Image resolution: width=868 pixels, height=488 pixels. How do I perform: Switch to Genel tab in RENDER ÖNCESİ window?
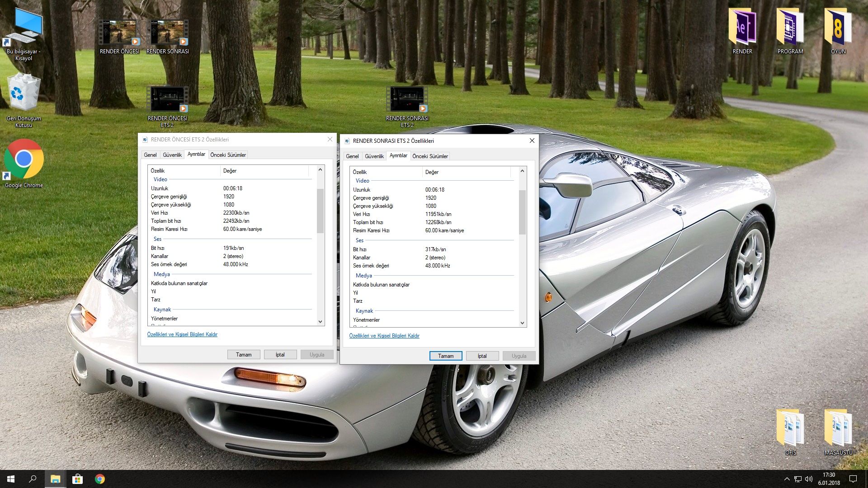150,155
